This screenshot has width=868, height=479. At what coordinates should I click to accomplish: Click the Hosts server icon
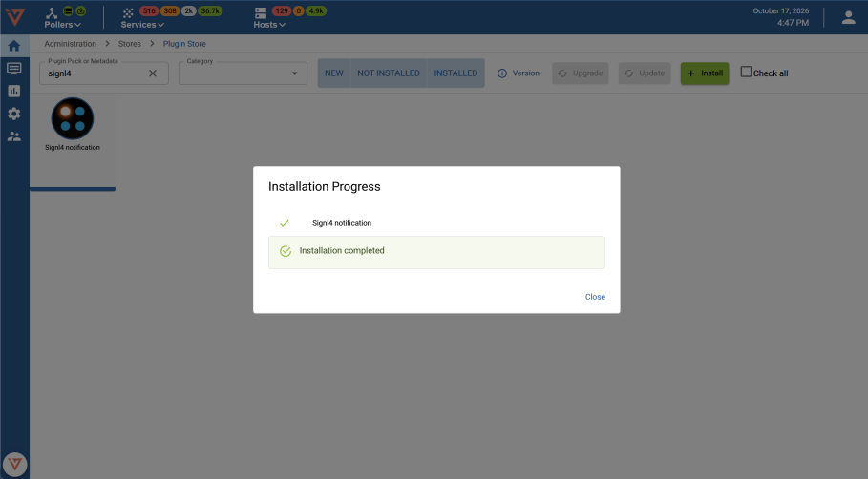[261, 12]
